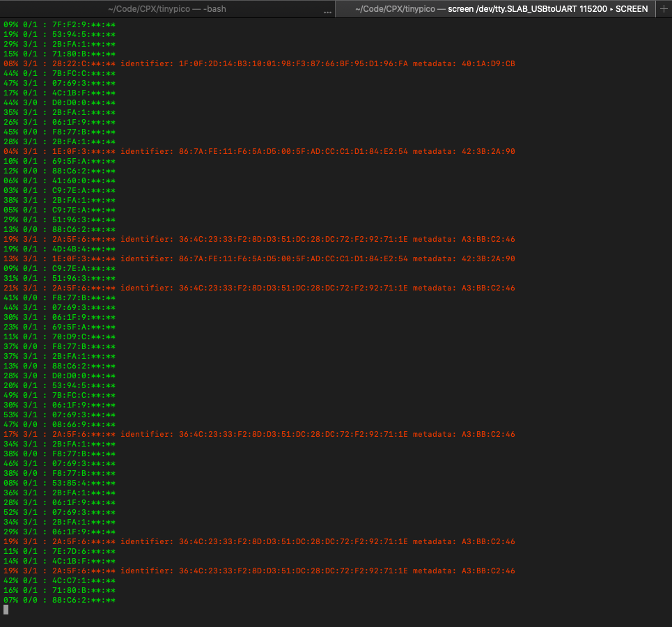This screenshot has height=627, width=672.
Task: Click the red 08% line with 28:22:C
Action: point(60,63)
